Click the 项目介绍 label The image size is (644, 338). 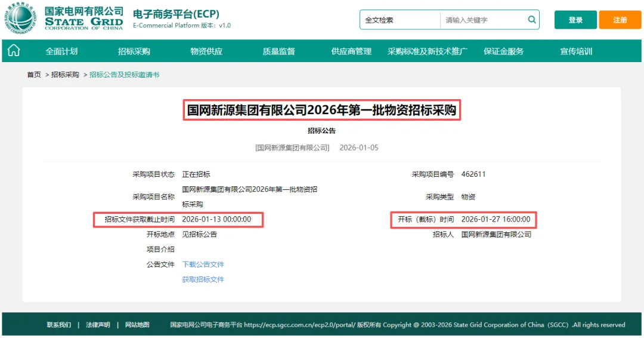coord(160,249)
